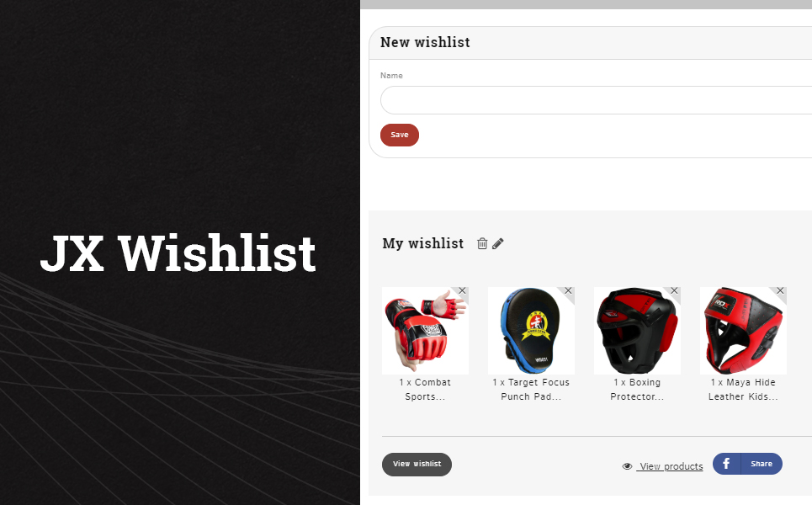Image resolution: width=812 pixels, height=505 pixels.
Task: Remove Maya Hide Leather Kids item
Action: coord(780,291)
